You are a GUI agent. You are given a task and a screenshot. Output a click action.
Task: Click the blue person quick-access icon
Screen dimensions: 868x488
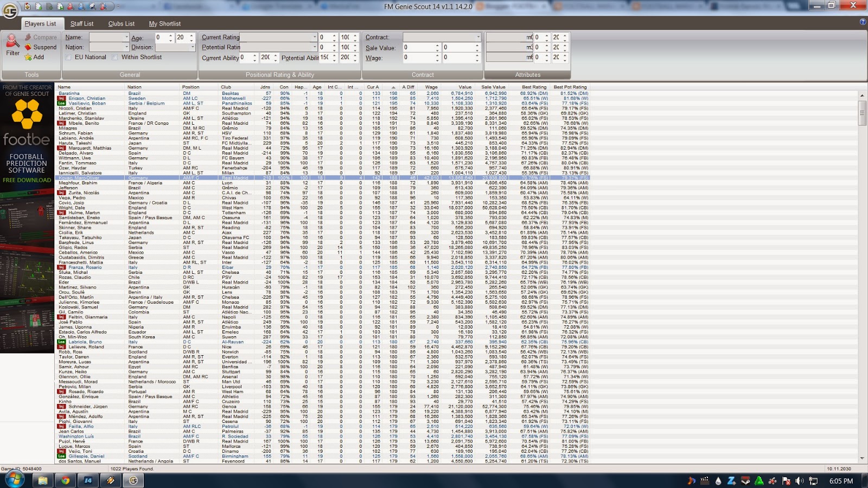[x=81, y=7]
